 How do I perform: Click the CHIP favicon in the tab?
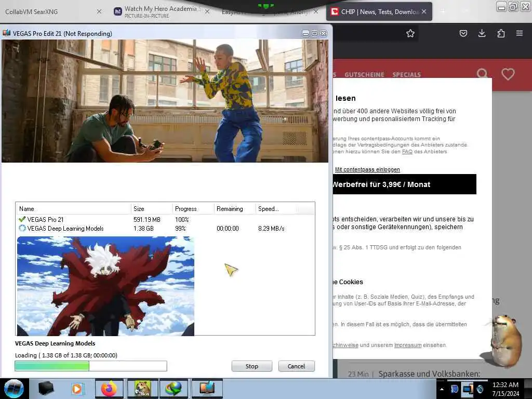[x=335, y=11]
